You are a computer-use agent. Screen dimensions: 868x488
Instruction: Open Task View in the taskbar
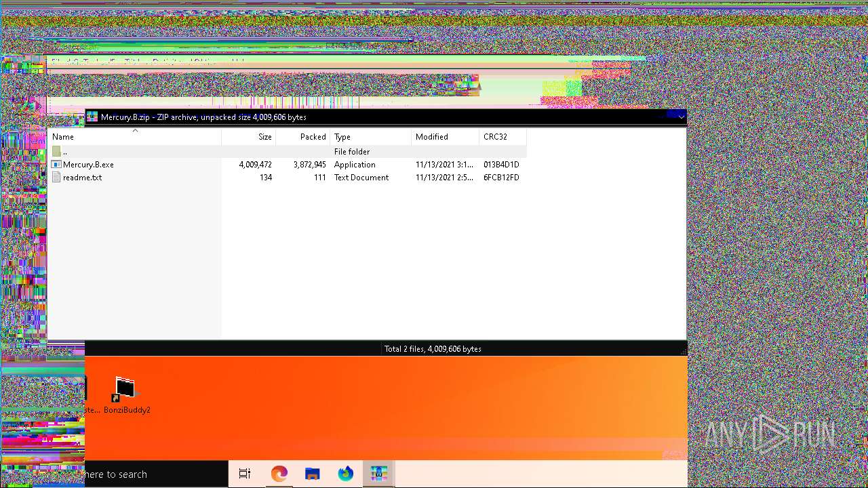coord(245,474)
